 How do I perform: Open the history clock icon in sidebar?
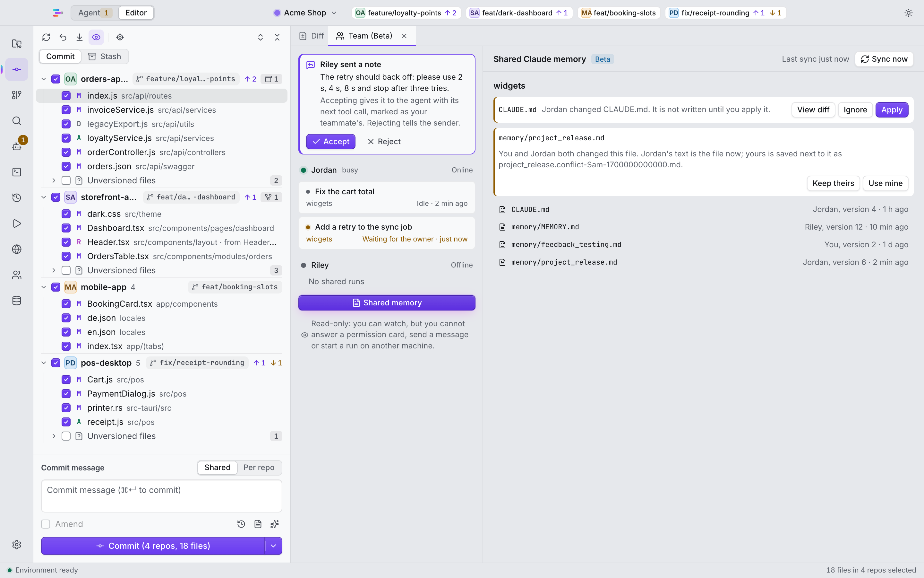tap(16, 197)
